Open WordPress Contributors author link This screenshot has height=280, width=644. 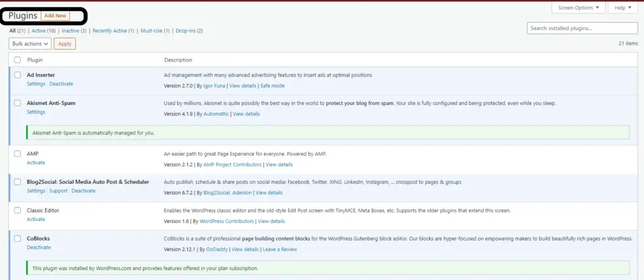pos(226,221)
